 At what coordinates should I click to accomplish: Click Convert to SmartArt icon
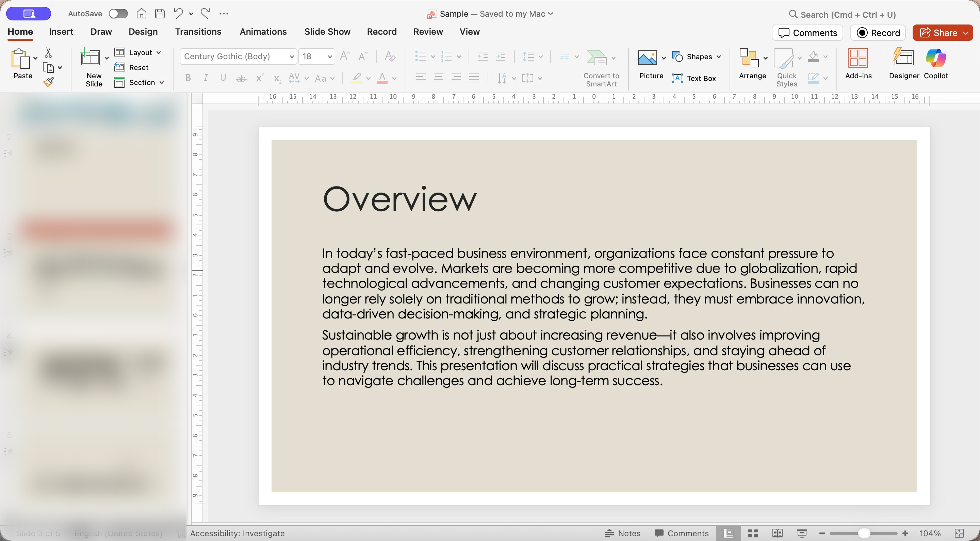596,58
